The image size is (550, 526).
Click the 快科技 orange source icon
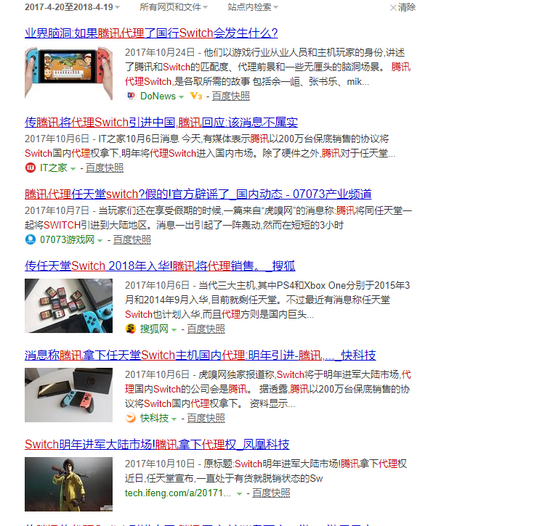tap(131, 418)
